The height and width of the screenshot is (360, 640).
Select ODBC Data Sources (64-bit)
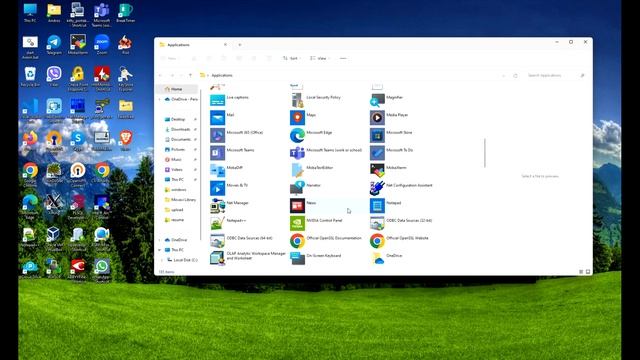(x=241, y=240)
